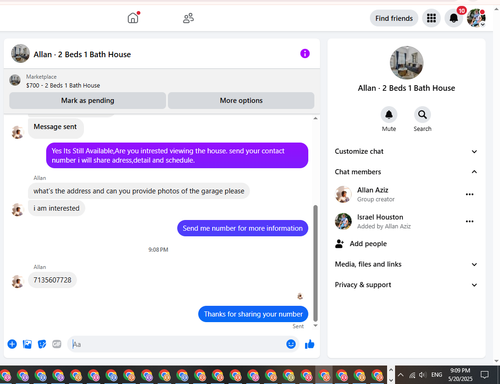The image size is (500, 384).
Task: Open the emoji picker smiley icon
Action: [x=291, y=344]
